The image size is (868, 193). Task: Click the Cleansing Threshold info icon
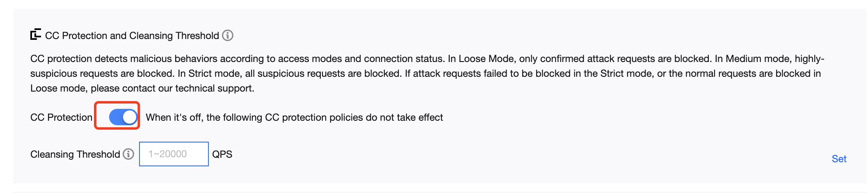coord(129,154)
